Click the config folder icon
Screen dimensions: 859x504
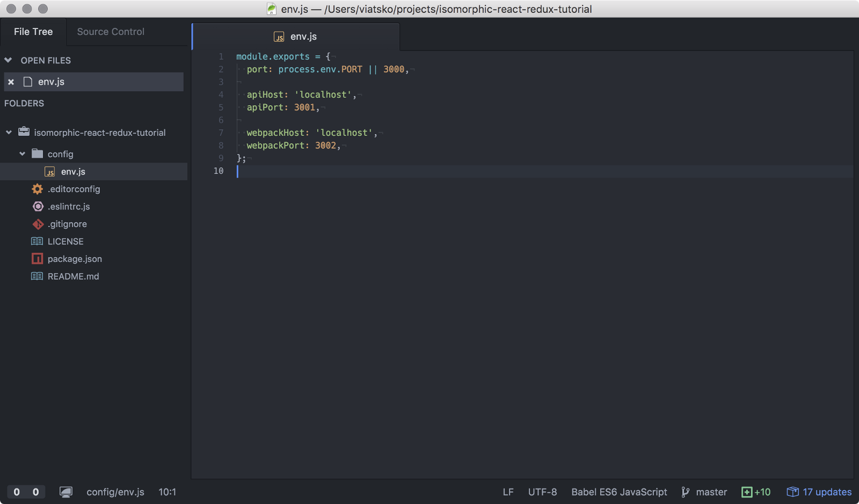[37, 154]
